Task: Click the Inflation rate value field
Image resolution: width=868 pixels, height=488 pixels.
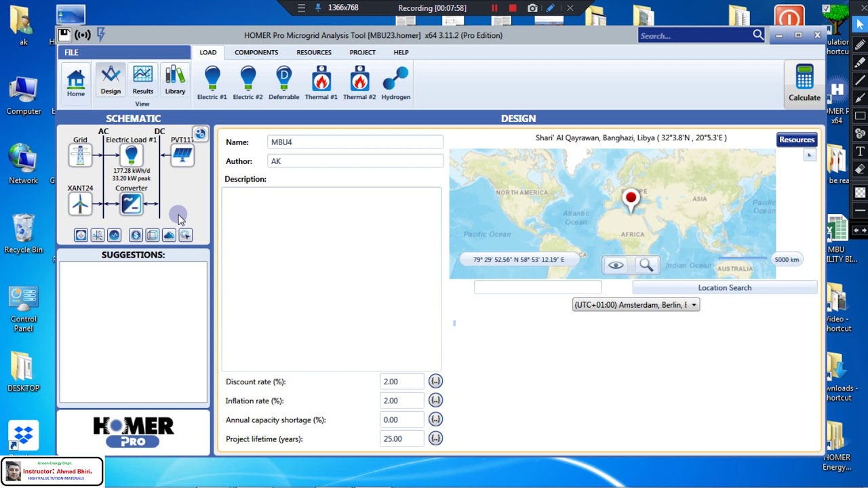Action: click(402, 401)
